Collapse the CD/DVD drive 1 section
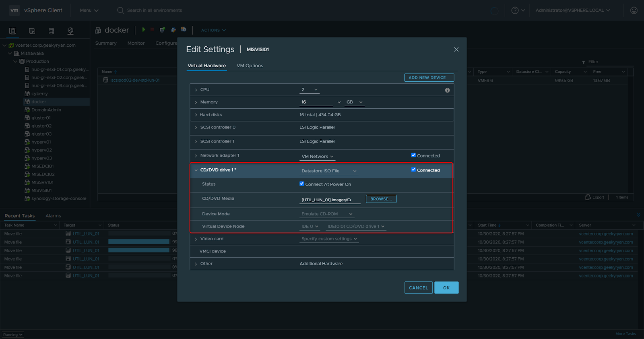 pyautogui.click(x=196, y=170)
